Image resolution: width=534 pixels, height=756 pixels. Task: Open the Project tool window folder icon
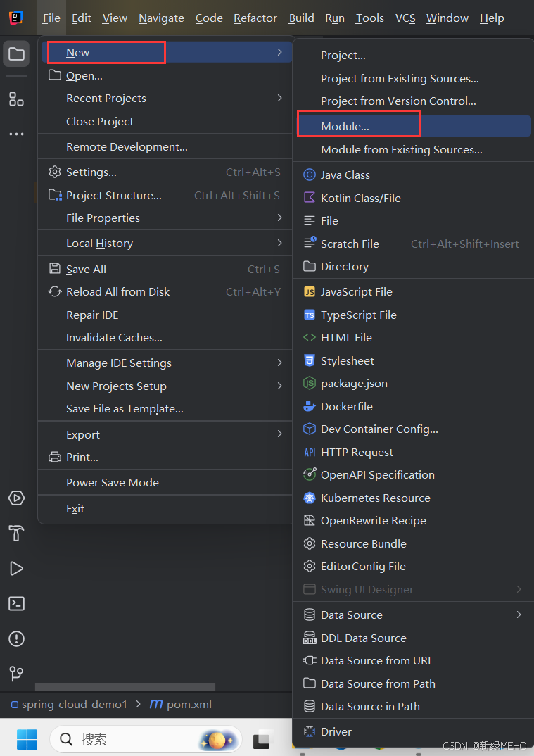pos(16,54)
